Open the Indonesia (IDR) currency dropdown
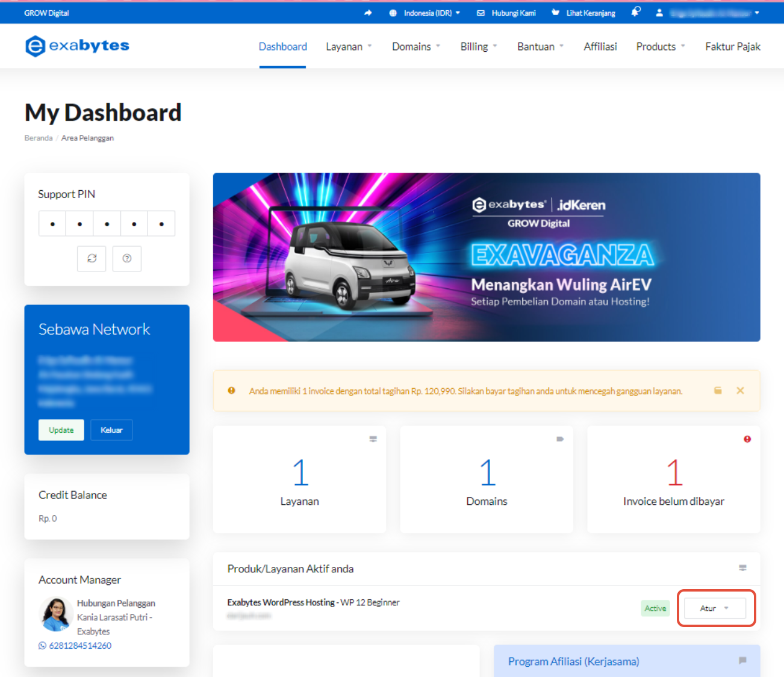This screenshot has width=784, height=677. tap(425, 13)
